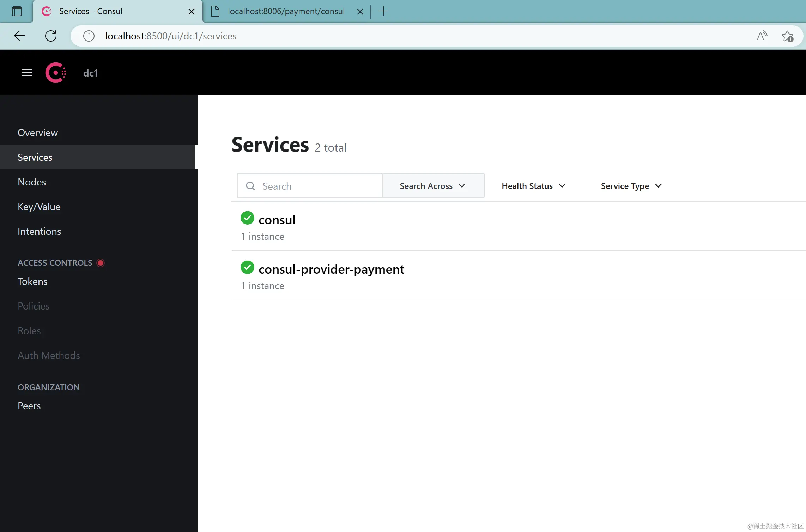
Task: Reload the page with refresh icon
Action: [x=51, y=36]
